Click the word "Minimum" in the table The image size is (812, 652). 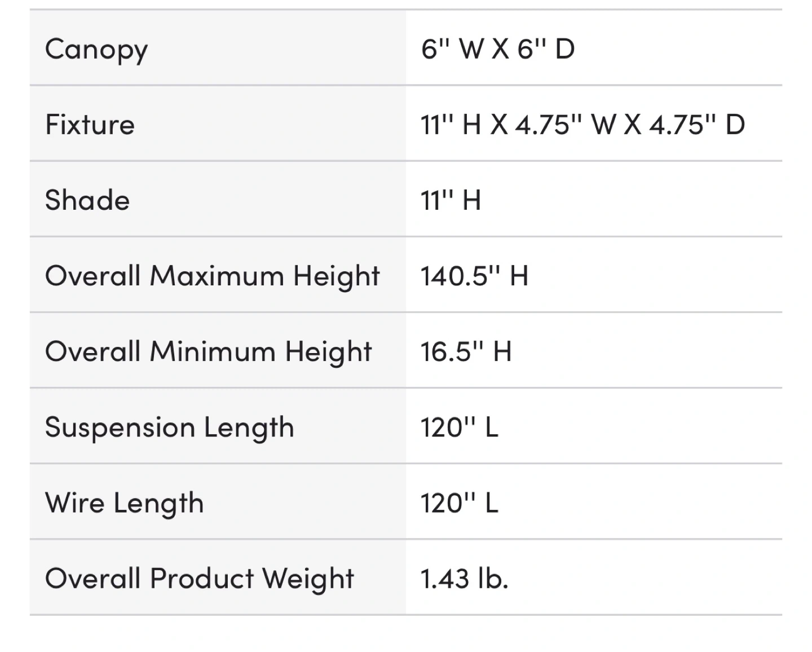click(x=213, y=352)
